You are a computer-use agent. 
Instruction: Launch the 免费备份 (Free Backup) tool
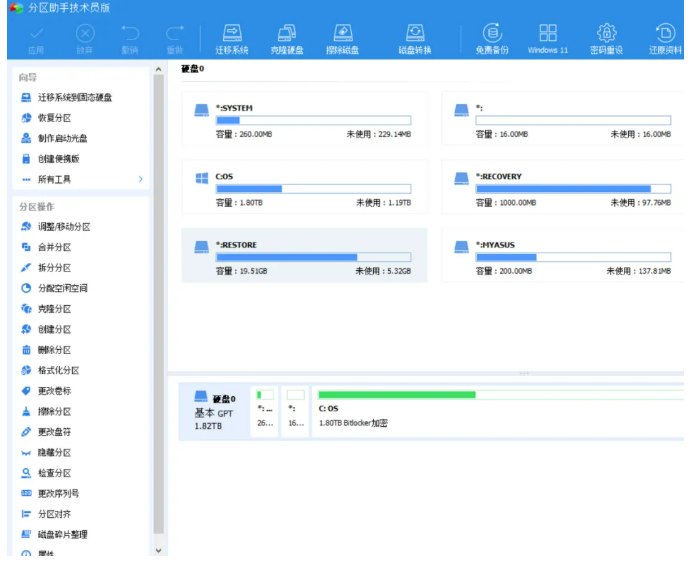click(491, 39)
